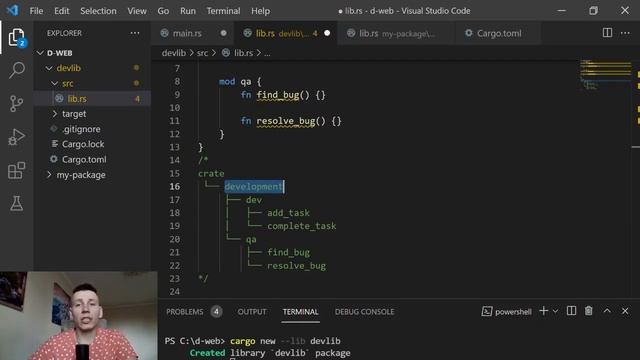Click src in the breadcrumb path
Image resolution: width=640 pixels, height=360 pixels.
(x=202, y=53)
